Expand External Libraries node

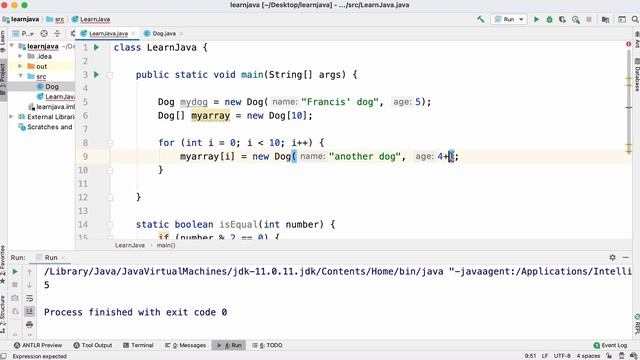[x=11, y=117]
